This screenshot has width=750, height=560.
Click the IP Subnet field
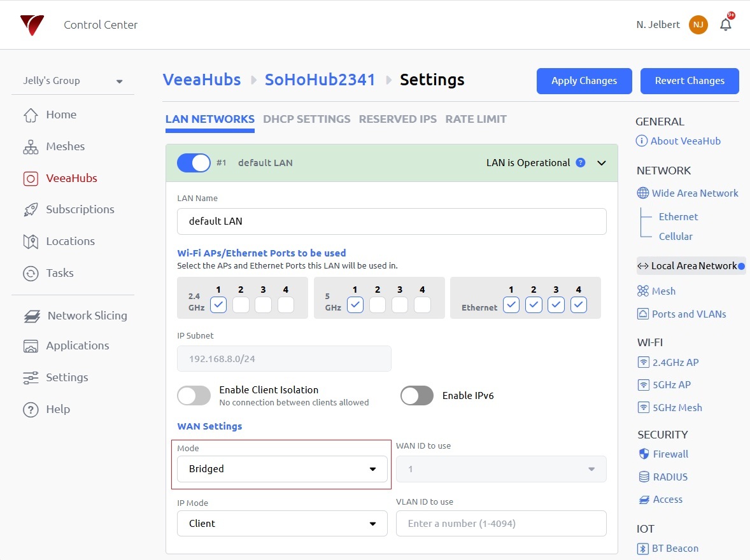coord(284,359)
